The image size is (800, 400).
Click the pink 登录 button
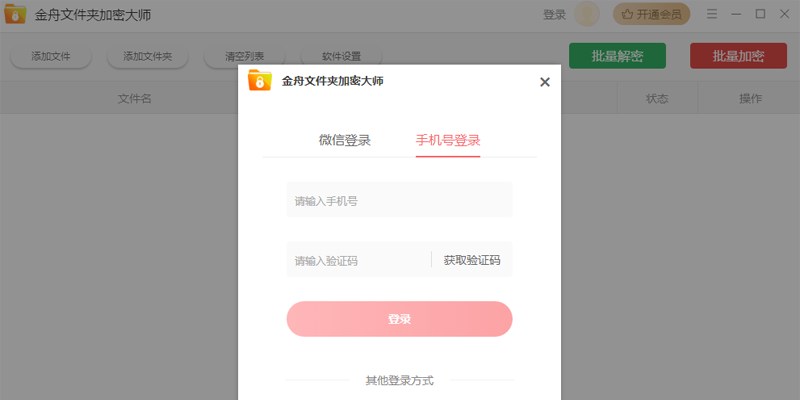[399, 319]
